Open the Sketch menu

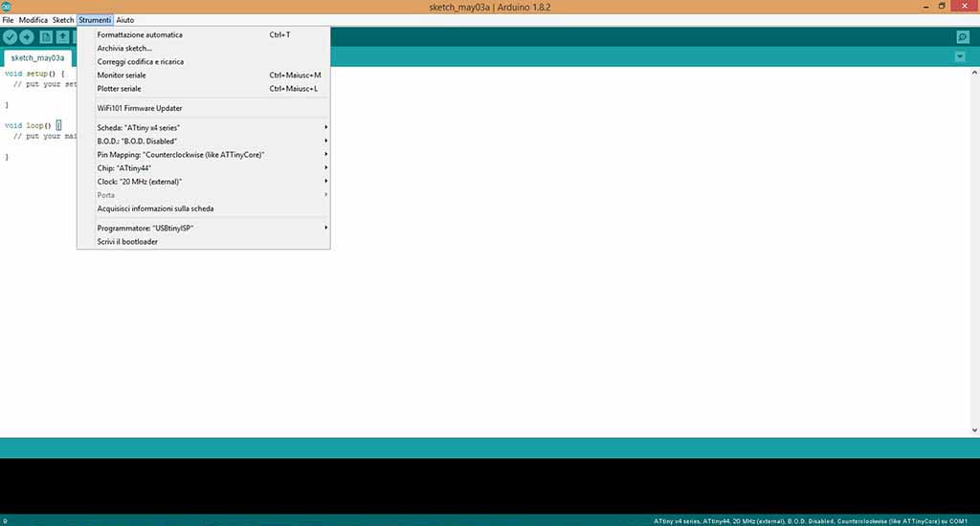[x=63, y=20]
